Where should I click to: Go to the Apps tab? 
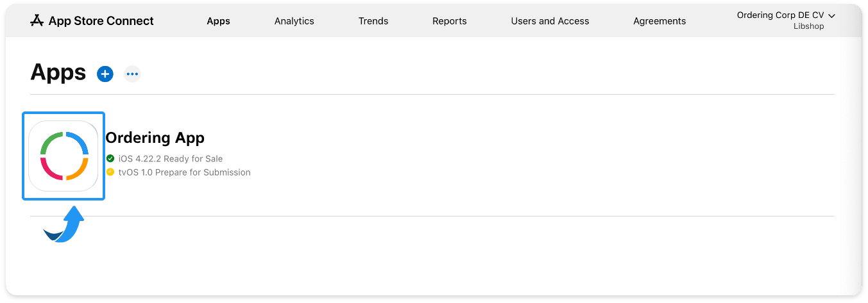[218, 21]
